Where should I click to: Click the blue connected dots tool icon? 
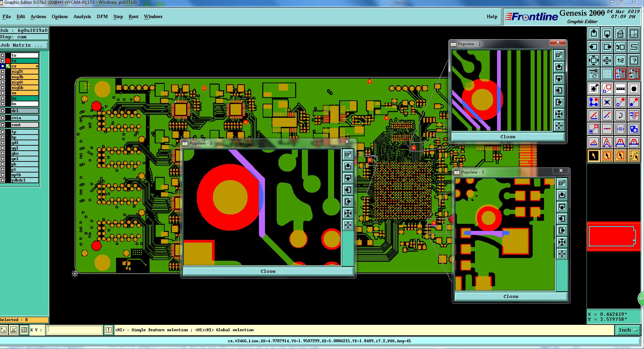[x=594, y=102]
